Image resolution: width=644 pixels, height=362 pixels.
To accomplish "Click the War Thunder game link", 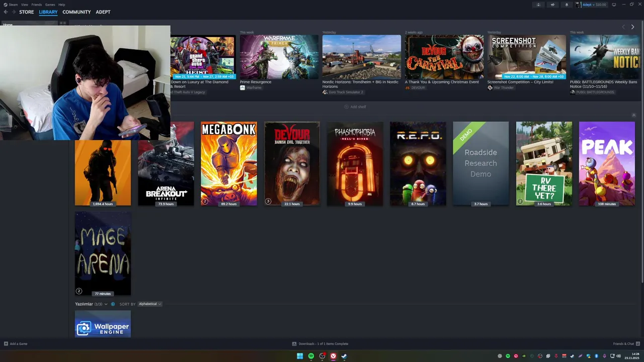I will click(501, 87).
